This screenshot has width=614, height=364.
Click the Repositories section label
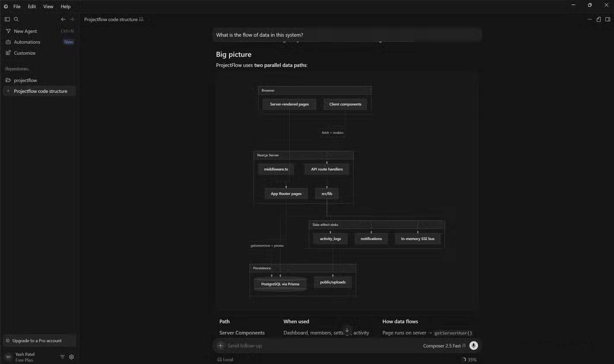point(17,69)
